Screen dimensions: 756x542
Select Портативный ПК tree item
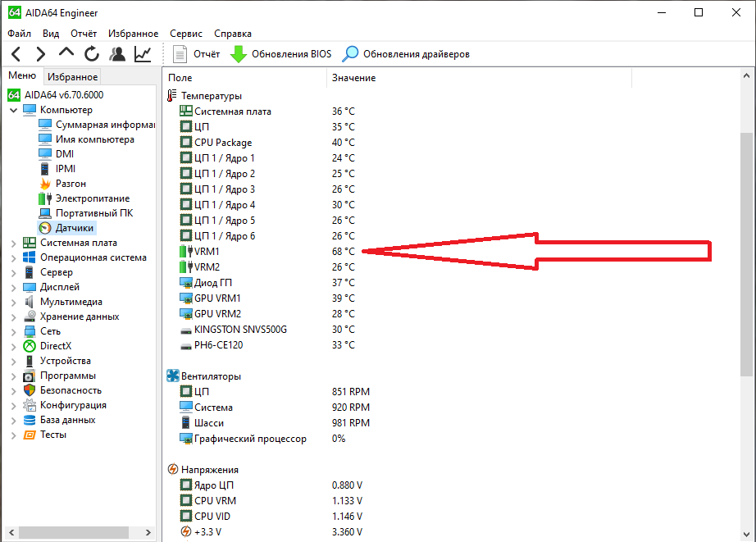point(94,213)
